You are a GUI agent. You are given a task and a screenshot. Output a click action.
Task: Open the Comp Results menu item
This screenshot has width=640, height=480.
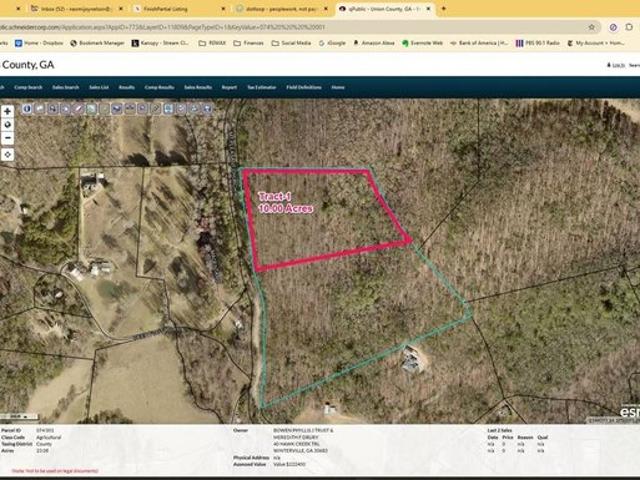coord(159,87)
